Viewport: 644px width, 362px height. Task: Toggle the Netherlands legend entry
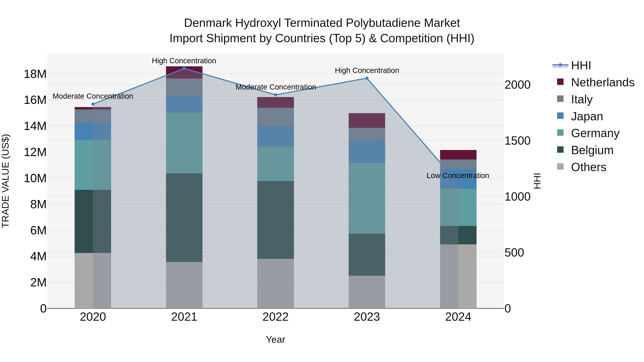[596, 82]
